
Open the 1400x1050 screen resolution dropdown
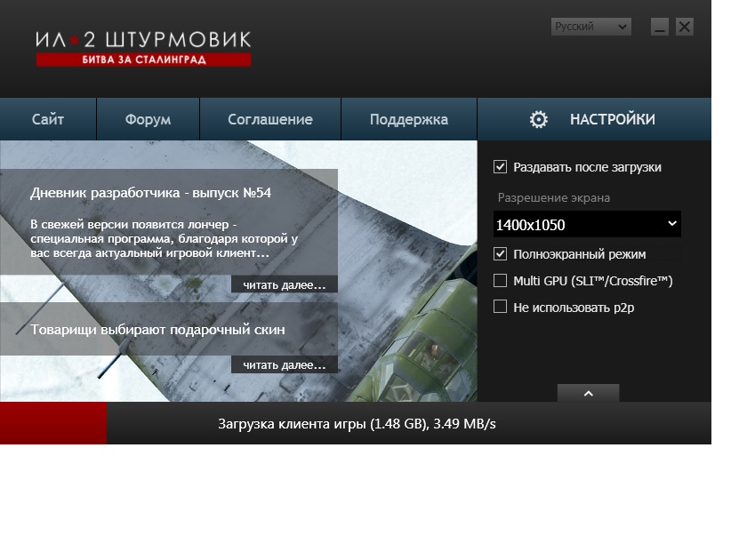point(587,224)
